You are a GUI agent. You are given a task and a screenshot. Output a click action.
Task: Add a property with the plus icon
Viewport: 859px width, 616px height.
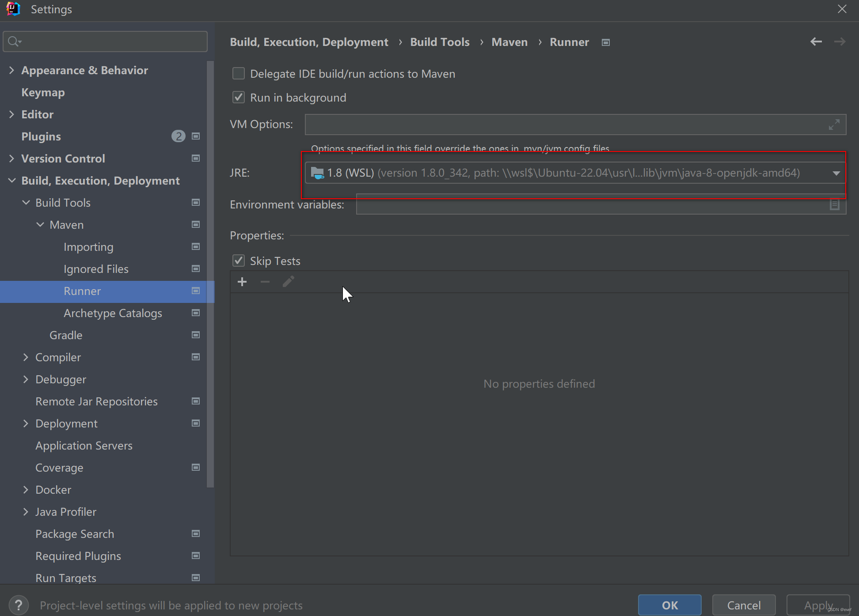(242, 282)
